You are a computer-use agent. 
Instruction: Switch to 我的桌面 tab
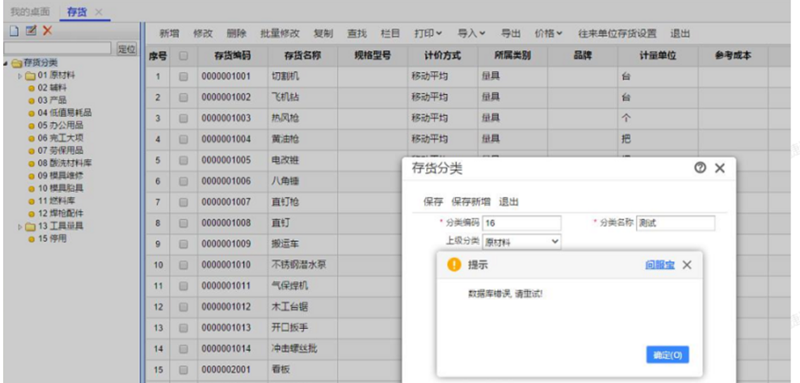click(x=30, y=11)
